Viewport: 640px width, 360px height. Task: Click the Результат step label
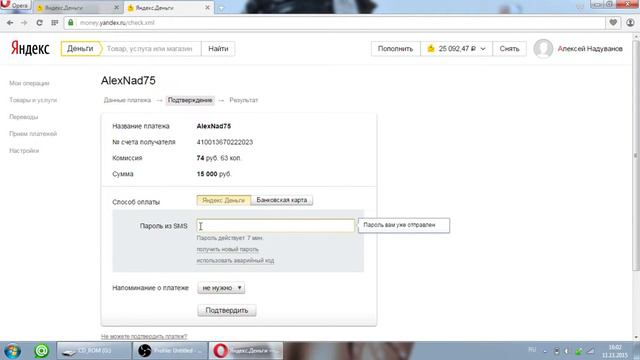[x=244, y=100]
